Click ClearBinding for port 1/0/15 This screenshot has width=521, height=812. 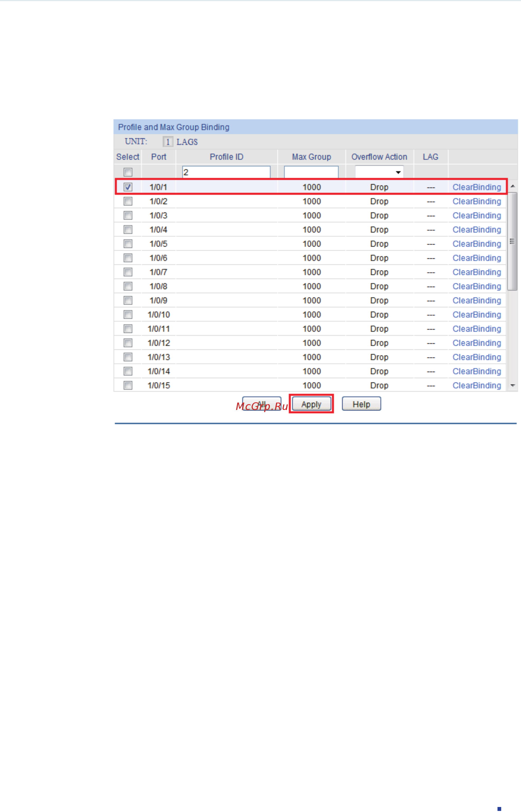click(477, 386)
